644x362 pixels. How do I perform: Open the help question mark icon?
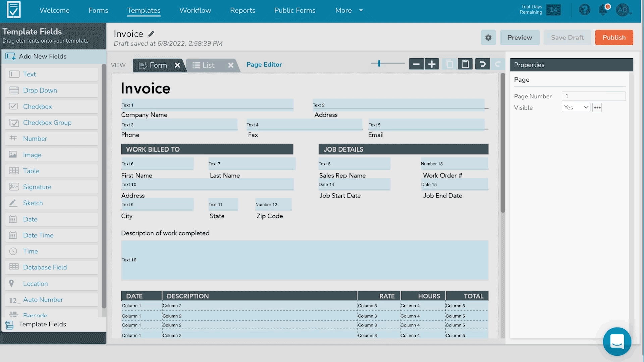584,10
